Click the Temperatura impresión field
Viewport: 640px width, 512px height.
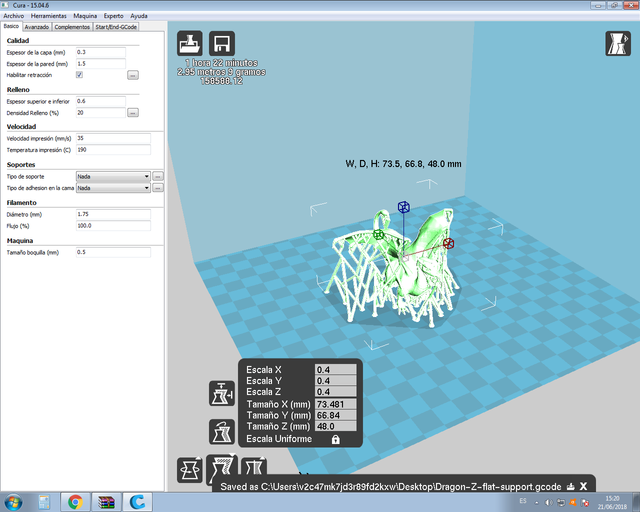pos(113,150)
